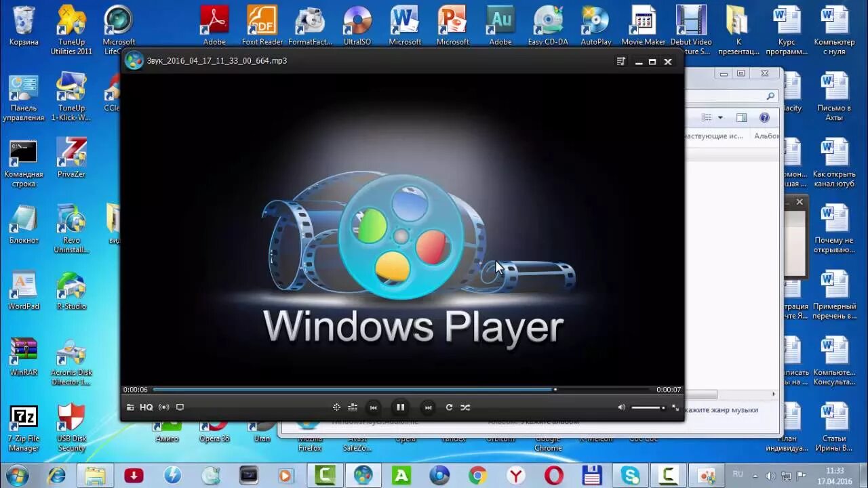Show hidden tray icons arrow
The image size is (868, 488).
[x=756, y=475]
